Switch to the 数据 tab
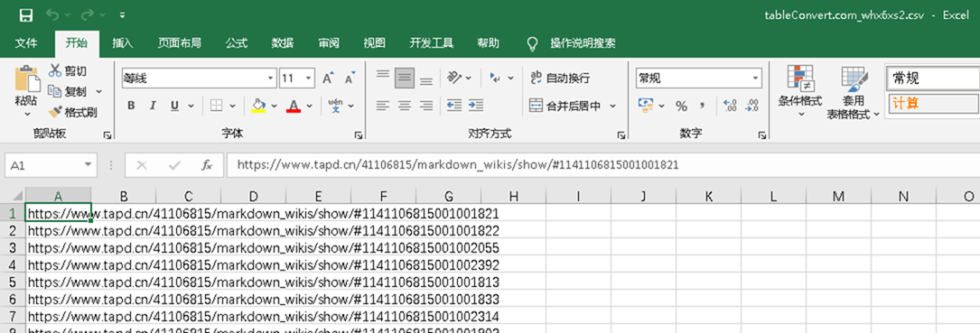980x333 pixels. 283,43
